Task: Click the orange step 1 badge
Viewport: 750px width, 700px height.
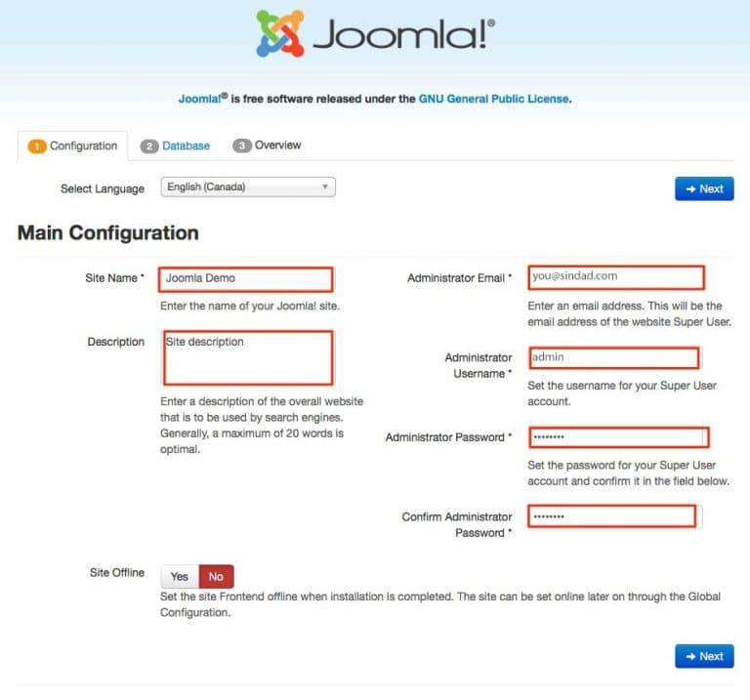Action: coord(37,146)
